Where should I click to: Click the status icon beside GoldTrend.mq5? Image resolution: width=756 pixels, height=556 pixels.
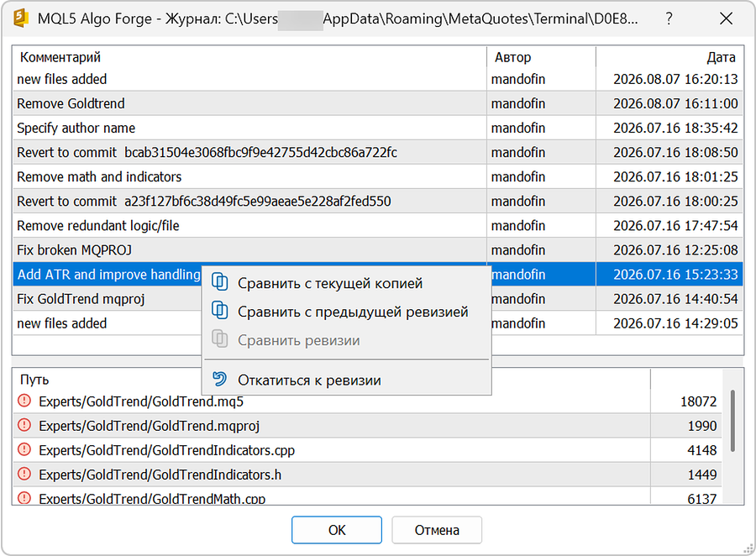pyautogui.click(x=24, y=401)
